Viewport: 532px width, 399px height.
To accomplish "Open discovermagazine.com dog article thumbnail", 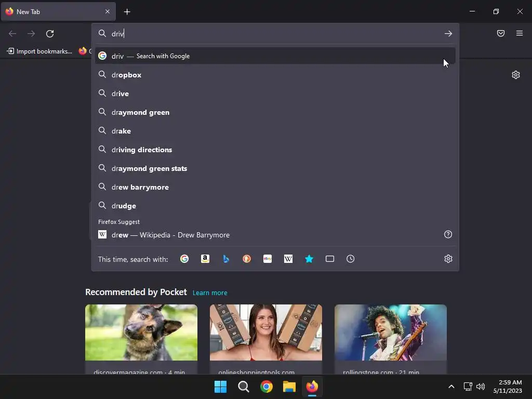I will click(x=141, y=332).
